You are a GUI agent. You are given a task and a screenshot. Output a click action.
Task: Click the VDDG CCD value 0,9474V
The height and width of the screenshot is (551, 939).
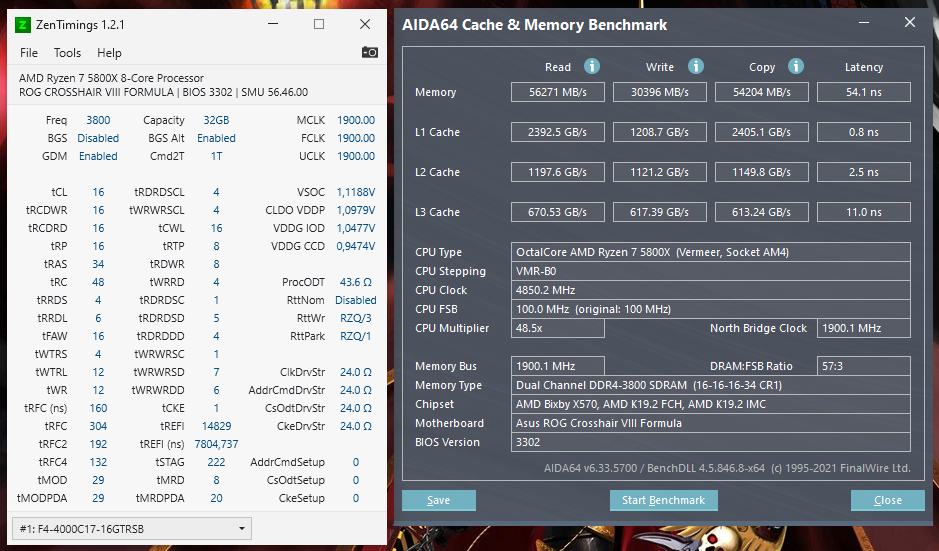356,246
